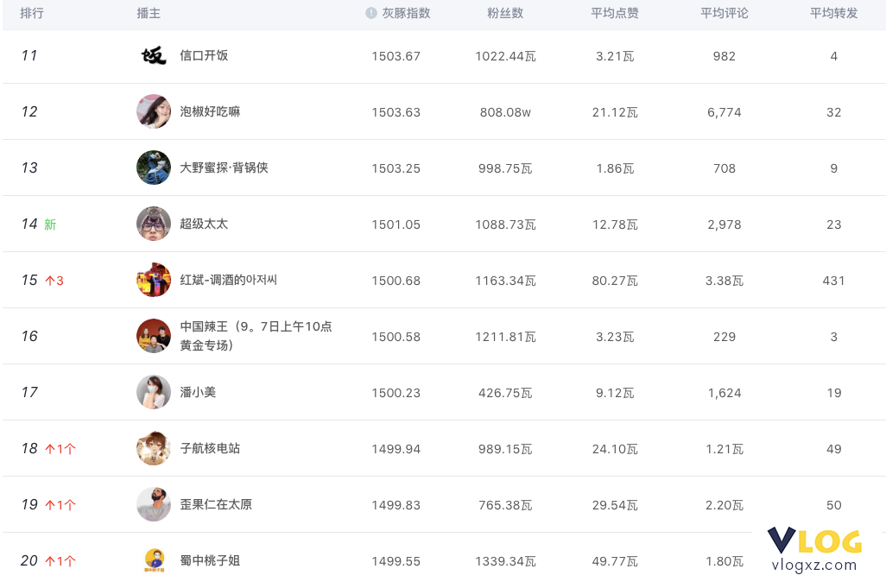
Task: Open the 信口开饭 streamer name link
Action: (x=204, y=55)
